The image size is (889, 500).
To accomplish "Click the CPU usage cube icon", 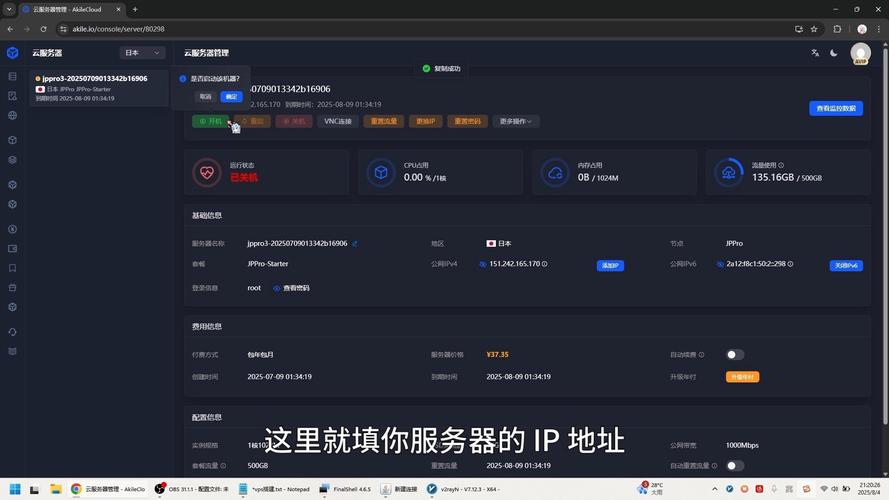I will (380, 172).
